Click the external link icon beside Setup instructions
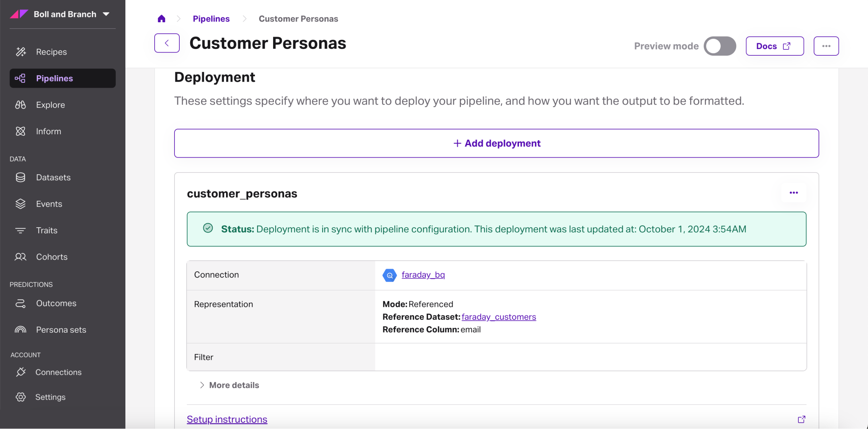This screenshot has width=868, height=429. click(801, 419)
